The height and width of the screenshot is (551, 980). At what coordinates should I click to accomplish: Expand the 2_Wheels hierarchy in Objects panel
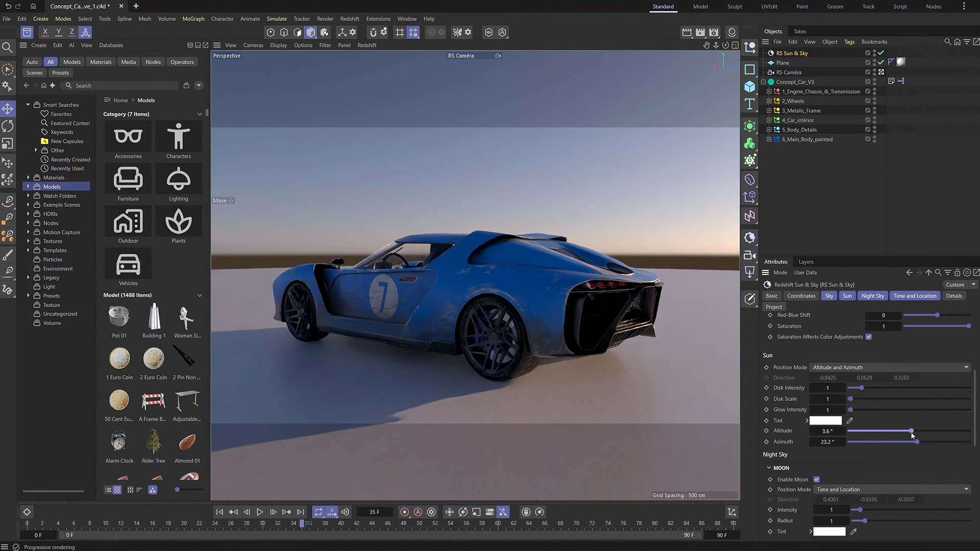click(769, 101)
